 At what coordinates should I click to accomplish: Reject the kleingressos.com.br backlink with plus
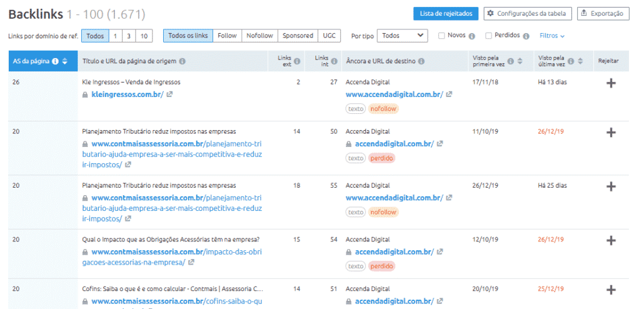pyautogui.click(x=611, y=83)
